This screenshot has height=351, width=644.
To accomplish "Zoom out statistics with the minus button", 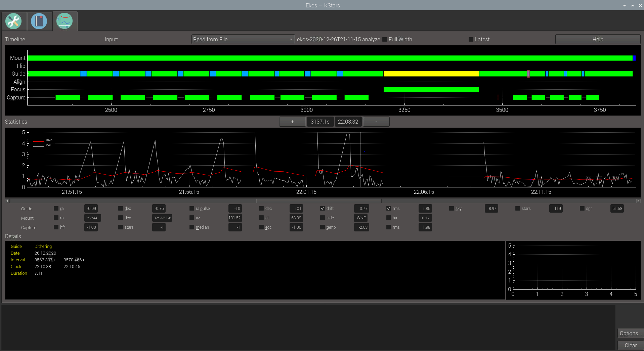I will 376,122.
